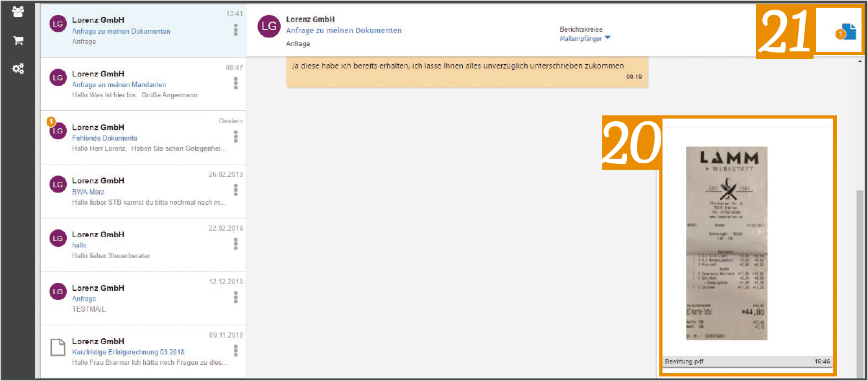Open the shopping cart in the sidebar

tap(18, 40)
